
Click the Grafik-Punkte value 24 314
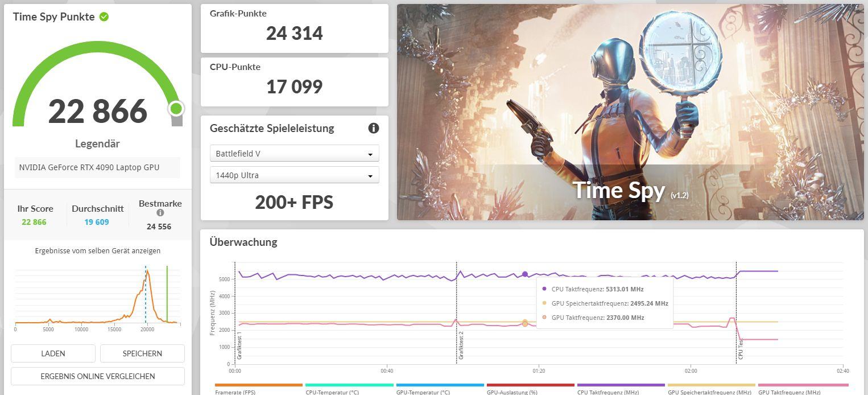point(295,34)
